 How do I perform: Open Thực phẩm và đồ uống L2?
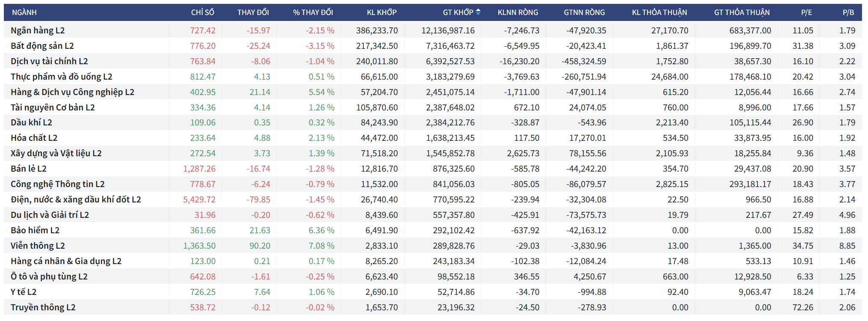point(62,77)
